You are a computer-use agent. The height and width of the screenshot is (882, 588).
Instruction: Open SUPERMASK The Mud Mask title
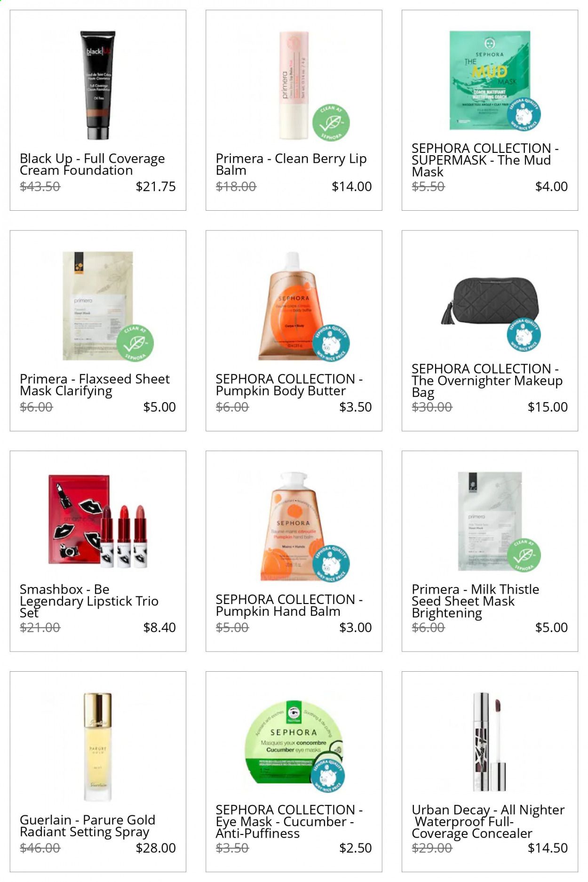485,160
